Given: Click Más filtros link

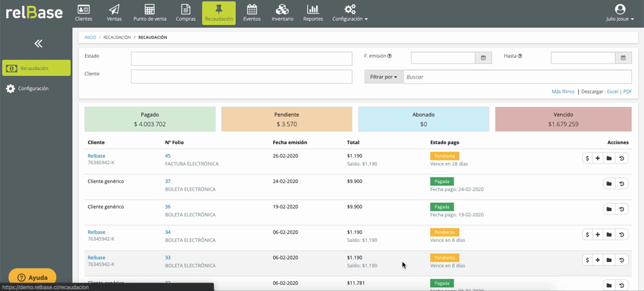Looking at the screenshot, I should [563, 91].
